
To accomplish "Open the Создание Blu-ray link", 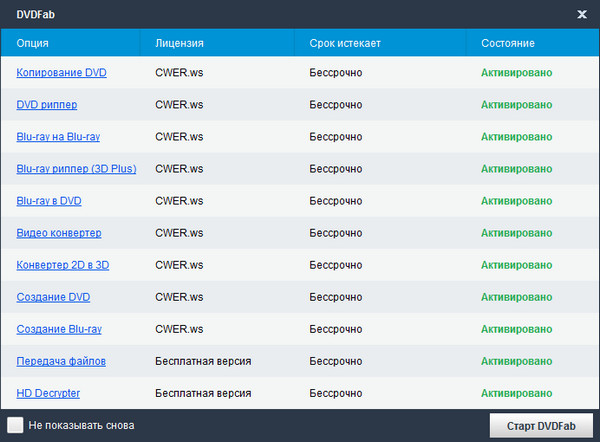I will point(59,329).
